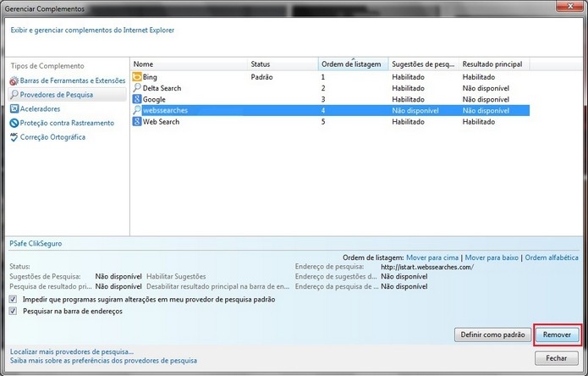The image size is (588, 376).
Task: Select the websearches row name
Action: [165, 110]
